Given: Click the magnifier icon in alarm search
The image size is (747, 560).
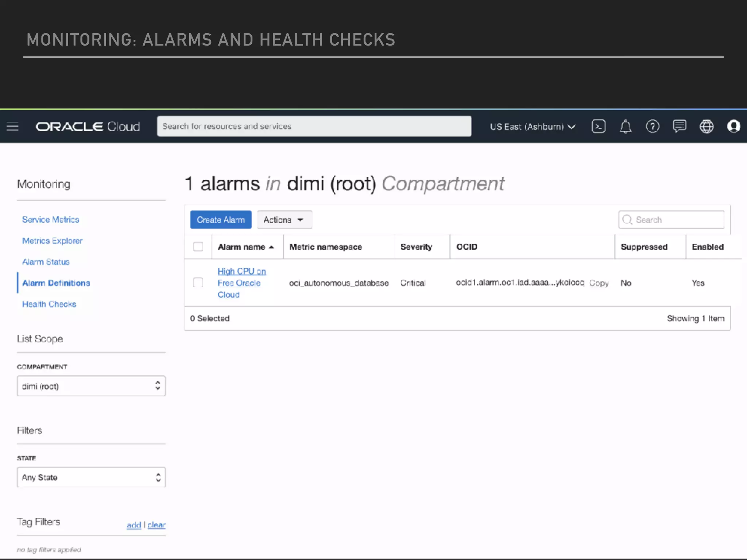Looking at the screenshot, I should [627, 219].
